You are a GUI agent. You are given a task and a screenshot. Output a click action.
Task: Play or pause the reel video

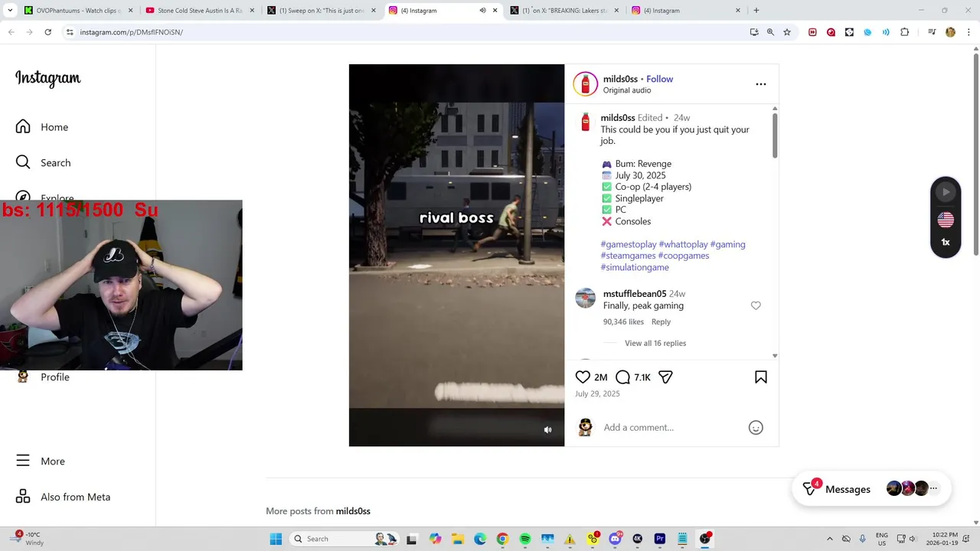click(456, 255)
